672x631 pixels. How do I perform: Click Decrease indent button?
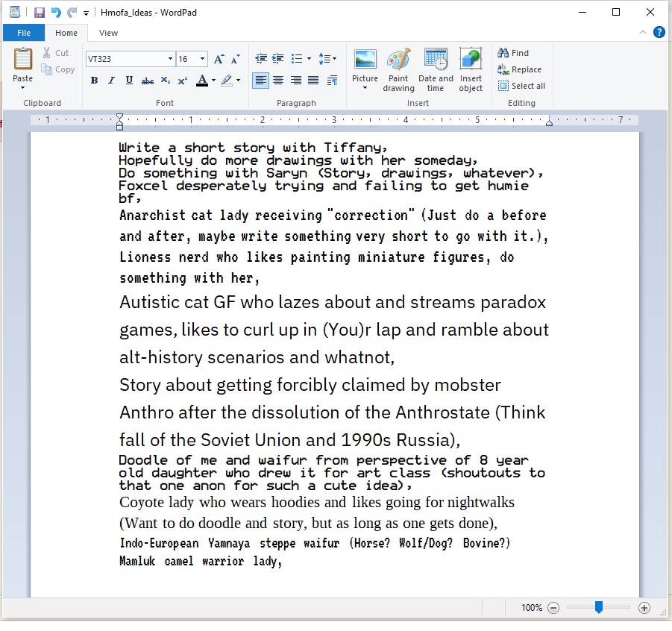click(260, 59)
